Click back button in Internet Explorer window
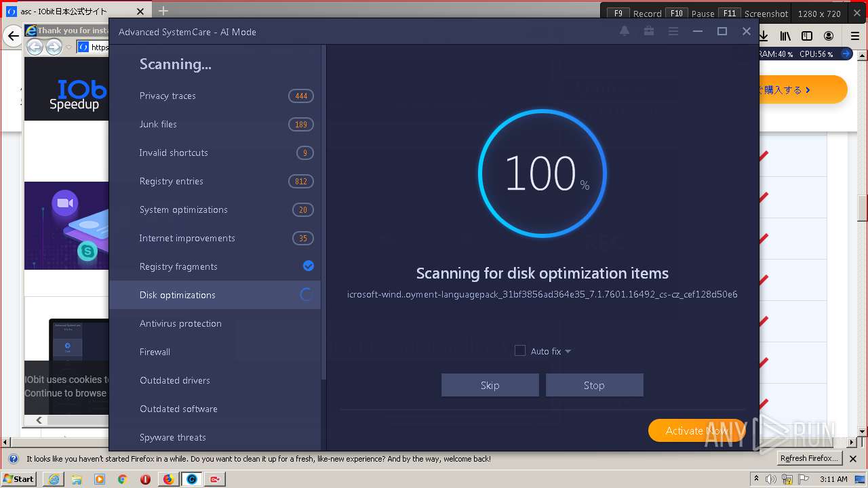The height and width of the screenshot is (488, 868). (x=35, y=47)
